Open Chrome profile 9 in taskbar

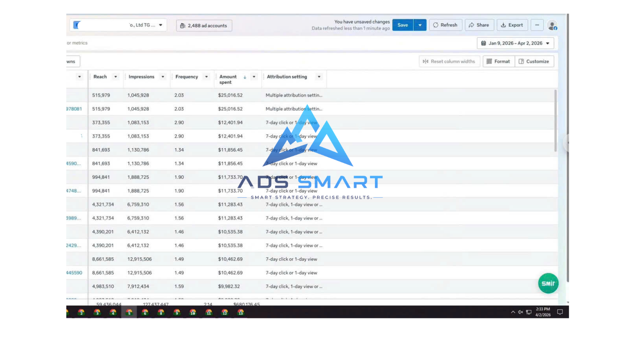(x=177, y=312)
